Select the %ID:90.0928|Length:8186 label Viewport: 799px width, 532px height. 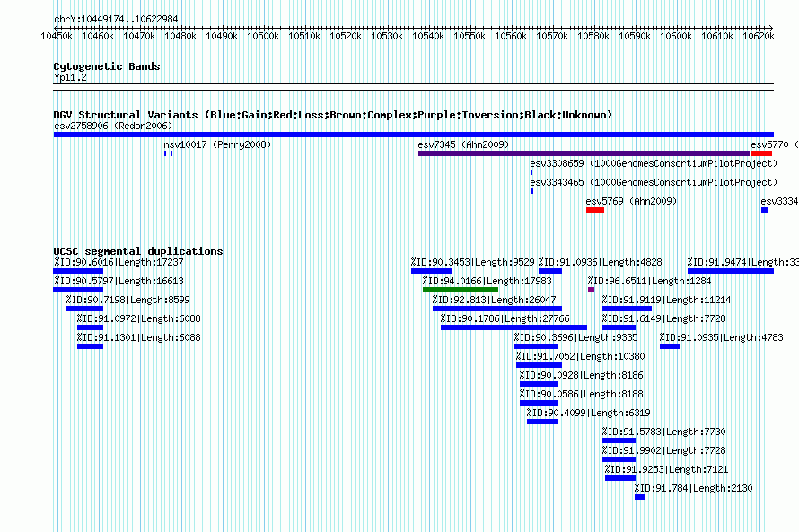[582, 375]
